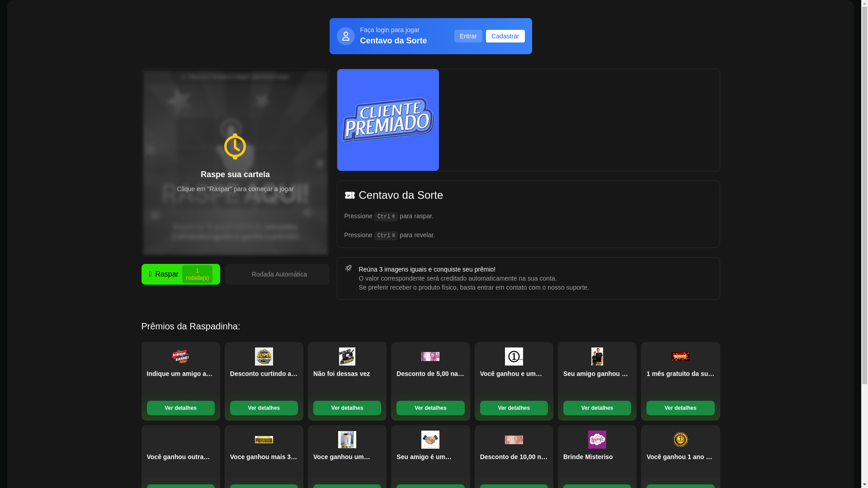View details for Você ganhou e um prize

tap(514, 408)
